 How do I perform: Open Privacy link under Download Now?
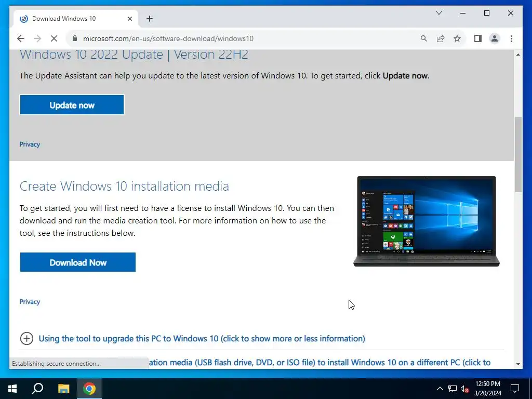tap(30, 302)
